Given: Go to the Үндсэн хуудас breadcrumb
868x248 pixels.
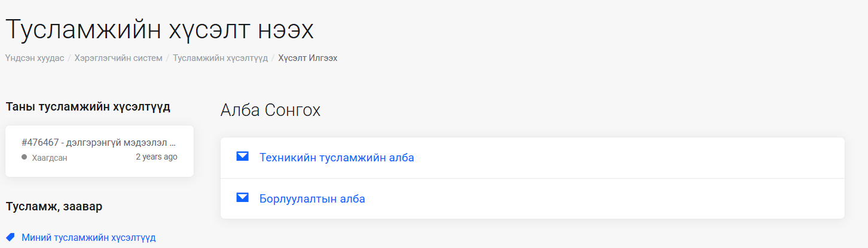Looking at the screenshot, I should coord(35,58).
